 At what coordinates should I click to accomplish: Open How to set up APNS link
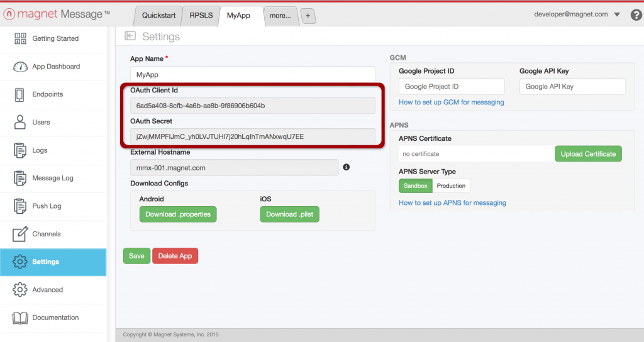point(452,203)
